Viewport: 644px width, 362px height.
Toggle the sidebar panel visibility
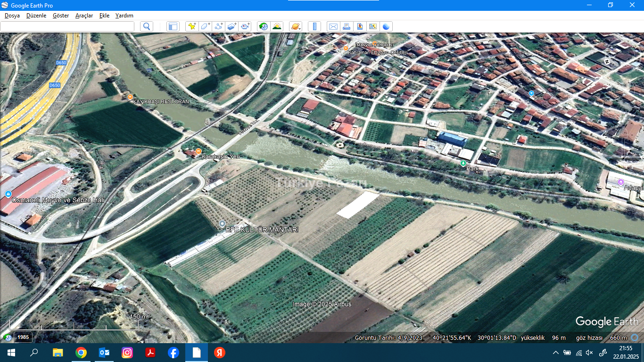point(173,26)
